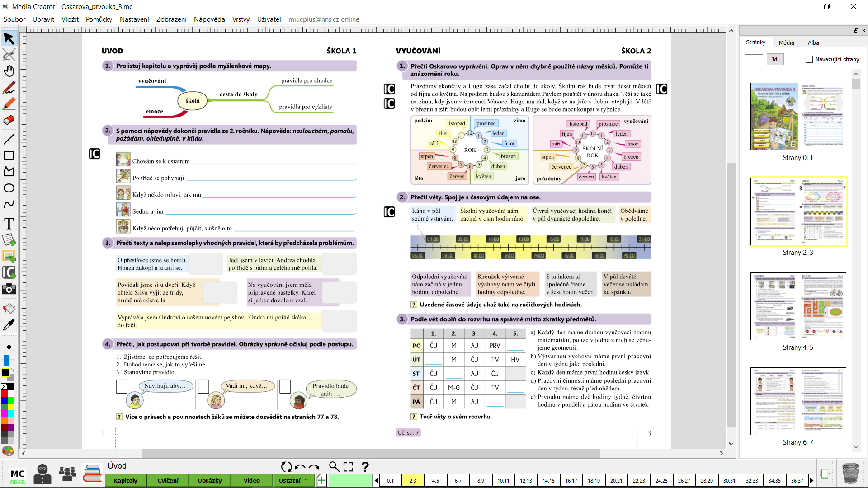Screen dimensions: 868x488
Task: Open the teacher profile icon
Action: pyautogui.click(x=42, y=474)
